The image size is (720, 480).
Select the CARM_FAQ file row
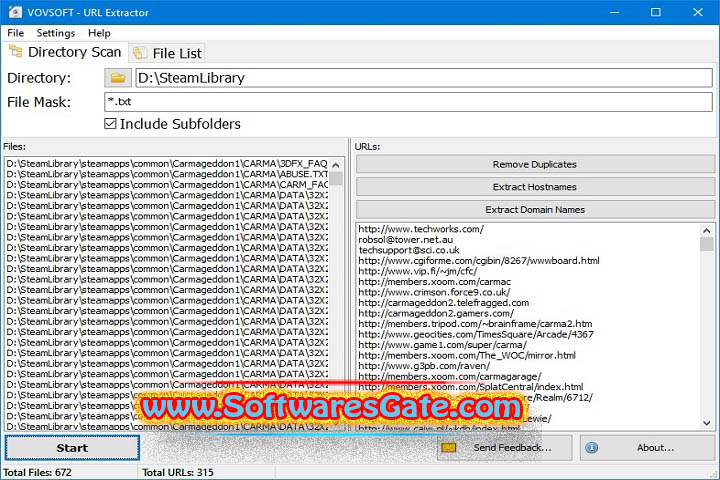(167, 185)
